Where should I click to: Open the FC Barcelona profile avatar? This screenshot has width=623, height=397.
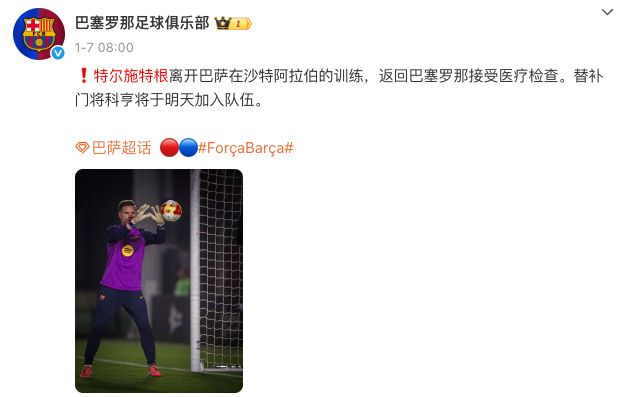pos(39,34)
